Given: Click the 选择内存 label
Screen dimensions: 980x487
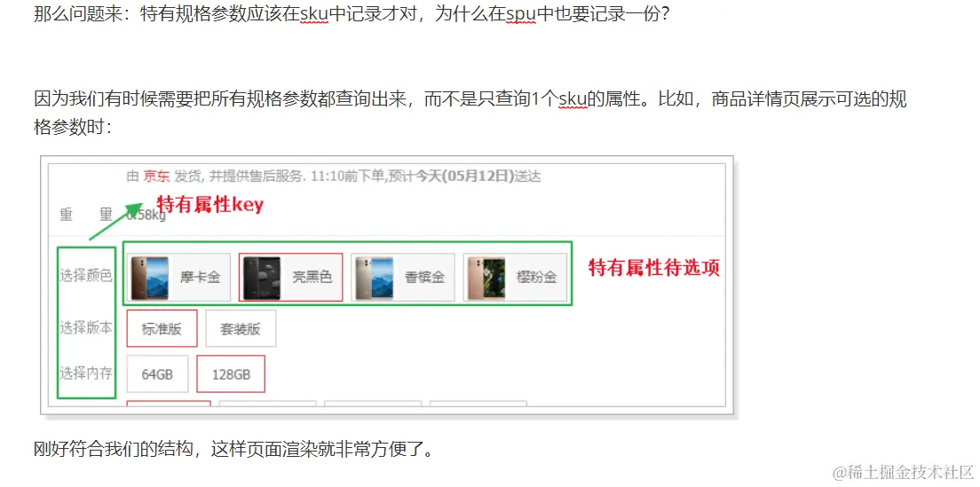Looking at the screenshot, I should tap(85, 373).
